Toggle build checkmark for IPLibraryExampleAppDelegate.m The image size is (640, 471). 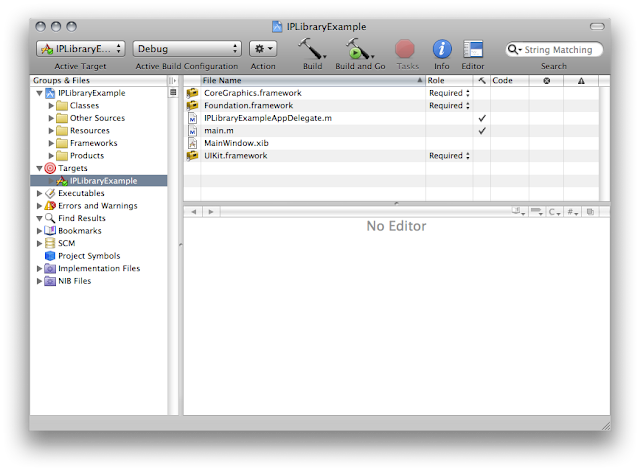pyautogui.click(x=482, y=118)
